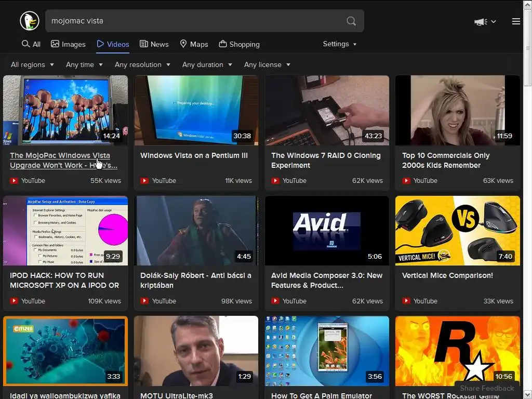Click the 55K views text

[x=105, y=180]
